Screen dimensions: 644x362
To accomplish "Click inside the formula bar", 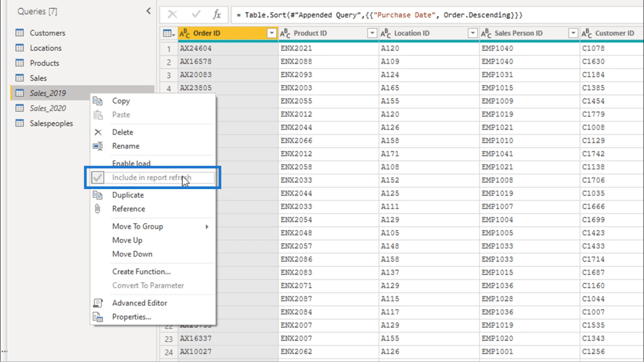I will [438, 15].
